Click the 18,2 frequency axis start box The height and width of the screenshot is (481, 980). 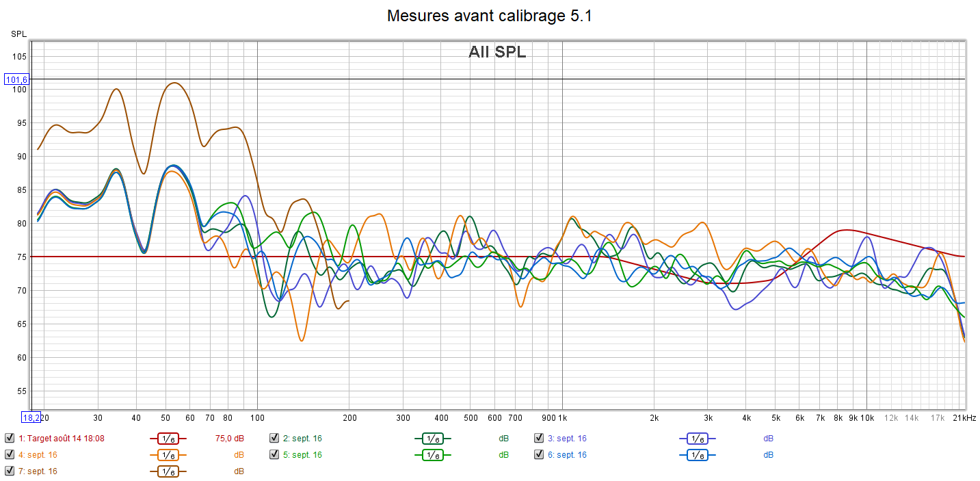[x=31, y=417]
